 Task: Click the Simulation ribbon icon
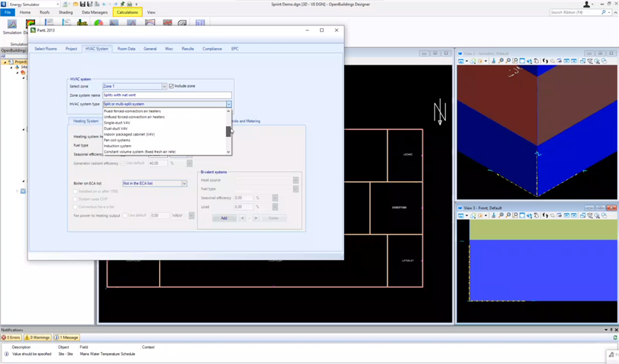(x=12, y=25)
